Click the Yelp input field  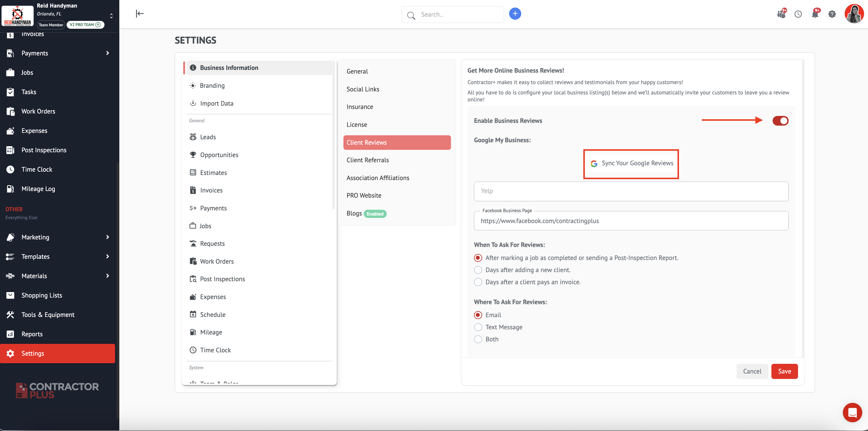(x=631, y=191)
